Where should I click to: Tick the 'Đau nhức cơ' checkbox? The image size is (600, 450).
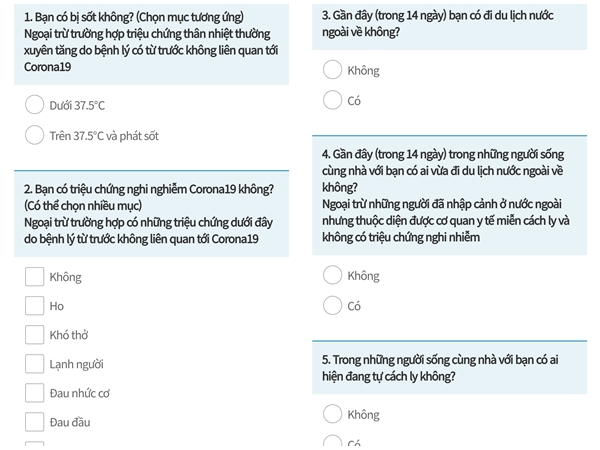coord(34,393)
